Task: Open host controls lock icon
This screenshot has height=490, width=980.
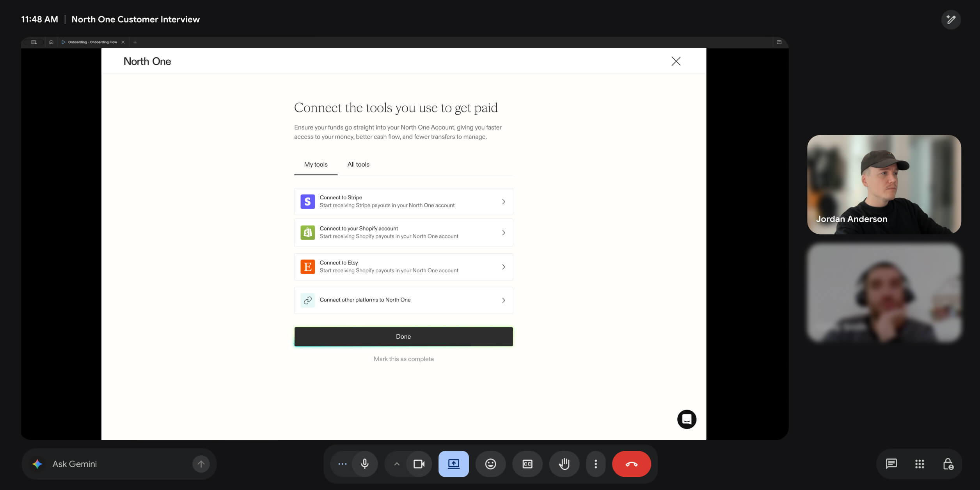Action: [948, 464]
